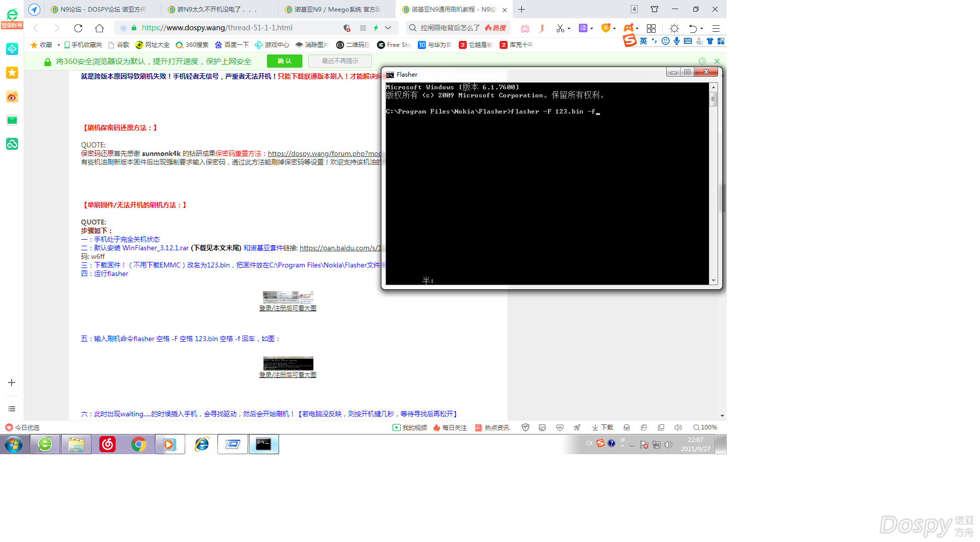980x542 pixels.
Task: Open the screenshot scissors tool
Action: click(560, 28)
